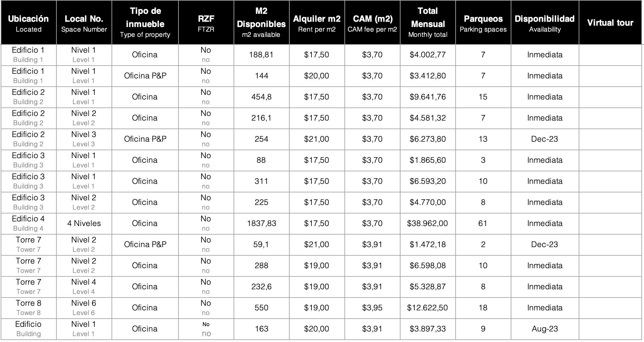Select the Tipo de inmueble header
This screenshot has width=644, height=342.
tap(145, 23)
